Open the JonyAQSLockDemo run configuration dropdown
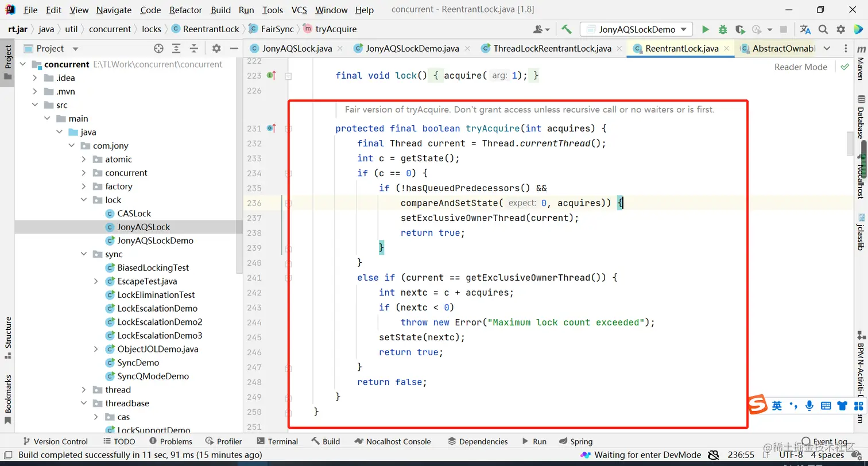The height and width of the screenshot is (466, 868). pos(636,29)
